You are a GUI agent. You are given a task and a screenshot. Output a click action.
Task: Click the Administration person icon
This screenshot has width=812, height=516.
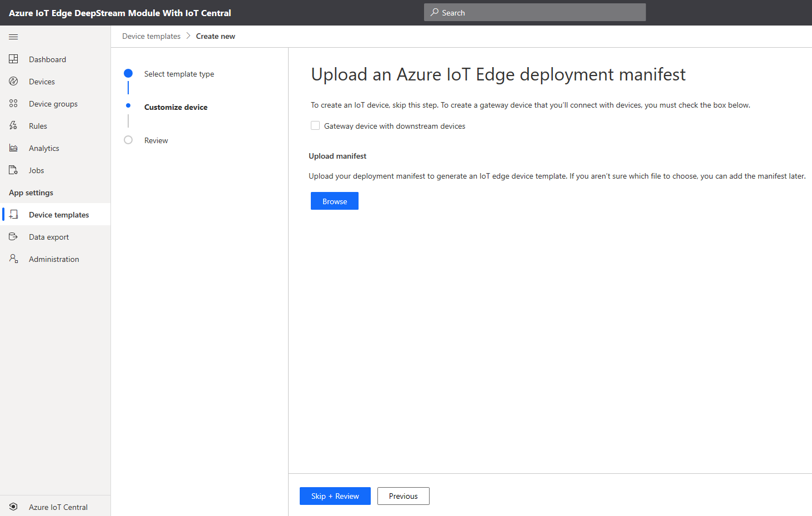[x=13, y=259]
